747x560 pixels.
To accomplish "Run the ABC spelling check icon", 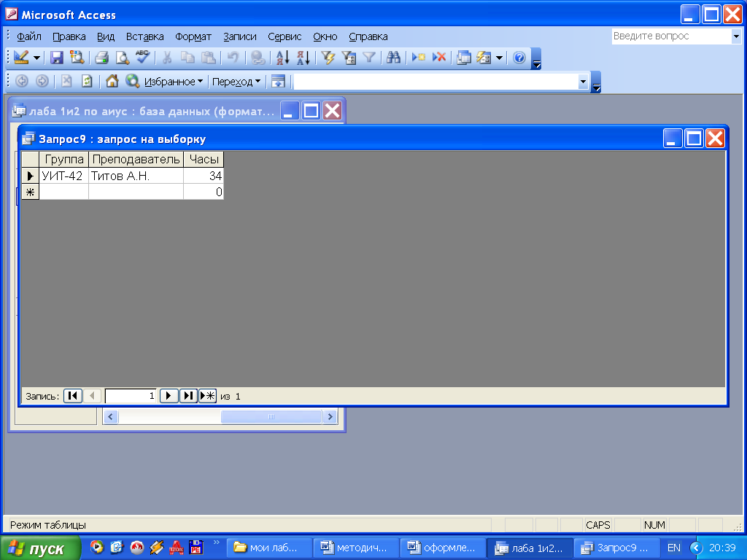I will tap(142, 58).
